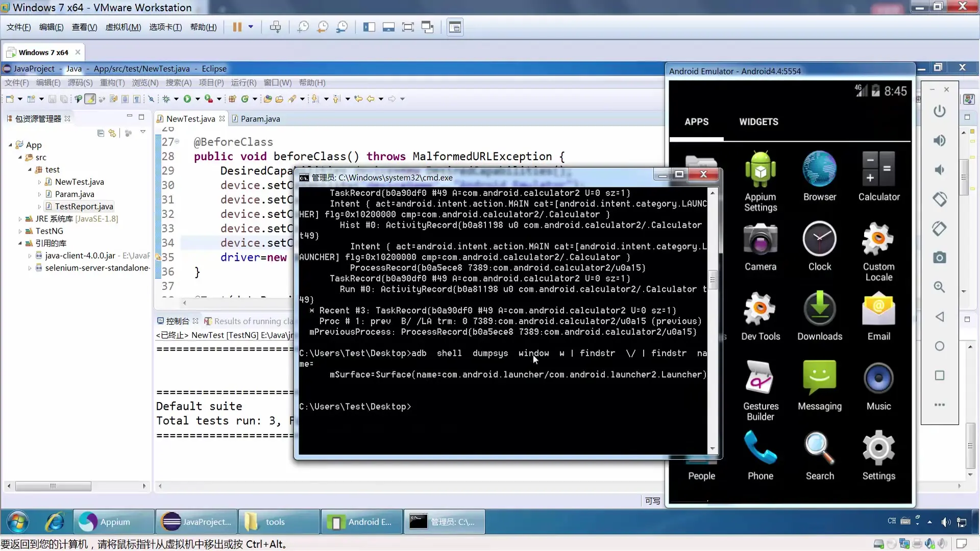Open TestReport.java in package explorer
The image size is (980, 551).
tap(84, 207)
